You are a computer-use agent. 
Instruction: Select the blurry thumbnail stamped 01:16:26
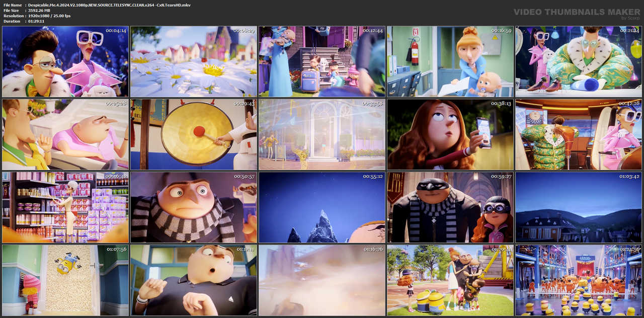[322, 280]
